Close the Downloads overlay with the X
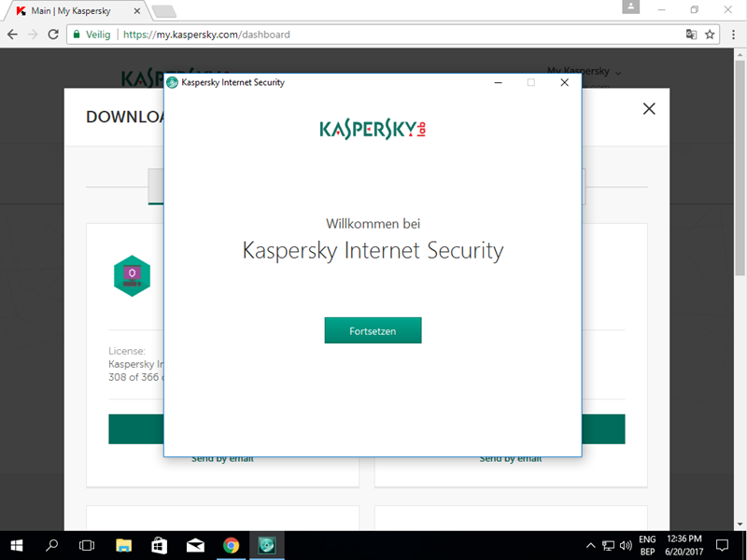The width and height of the screenshot is (747, 560). coord(649,108)
